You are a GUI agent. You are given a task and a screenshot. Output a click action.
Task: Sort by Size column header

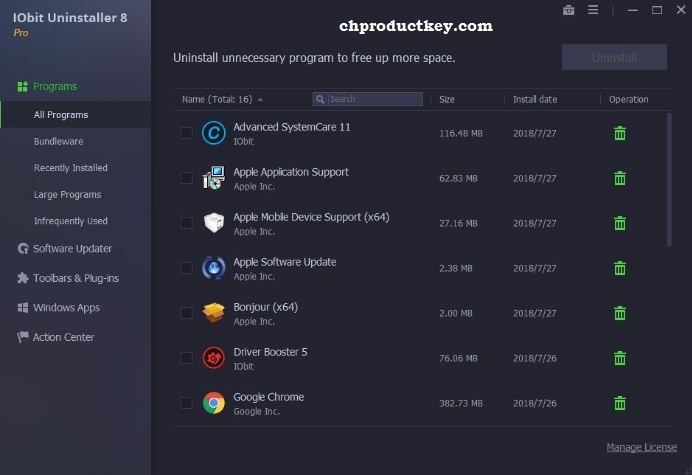(x=447, y=99)
